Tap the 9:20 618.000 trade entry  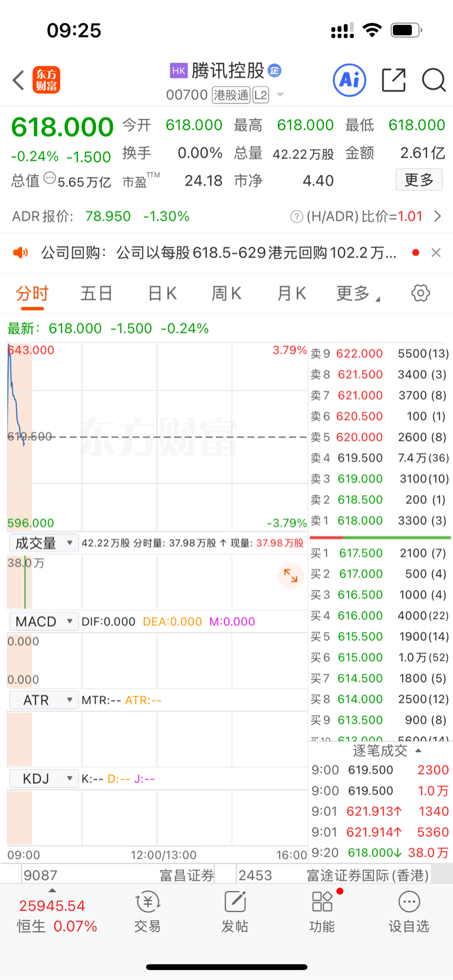380,853
